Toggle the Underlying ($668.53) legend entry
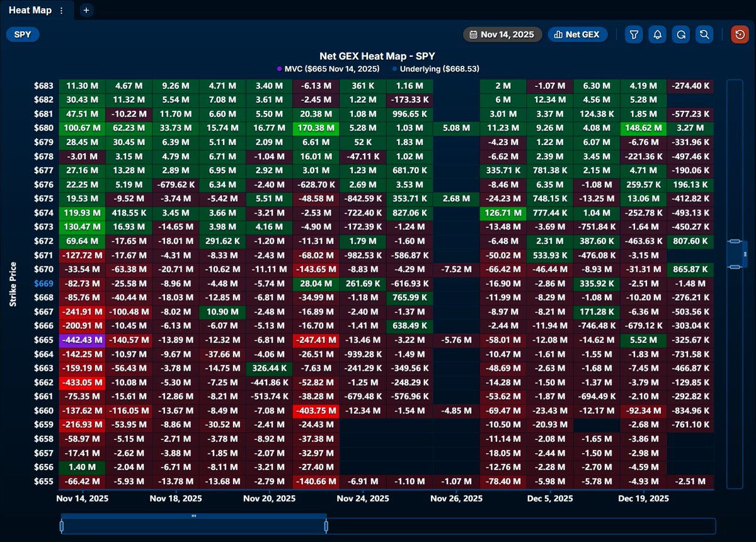This screenshot has width=756, height=542. [435, 69]
